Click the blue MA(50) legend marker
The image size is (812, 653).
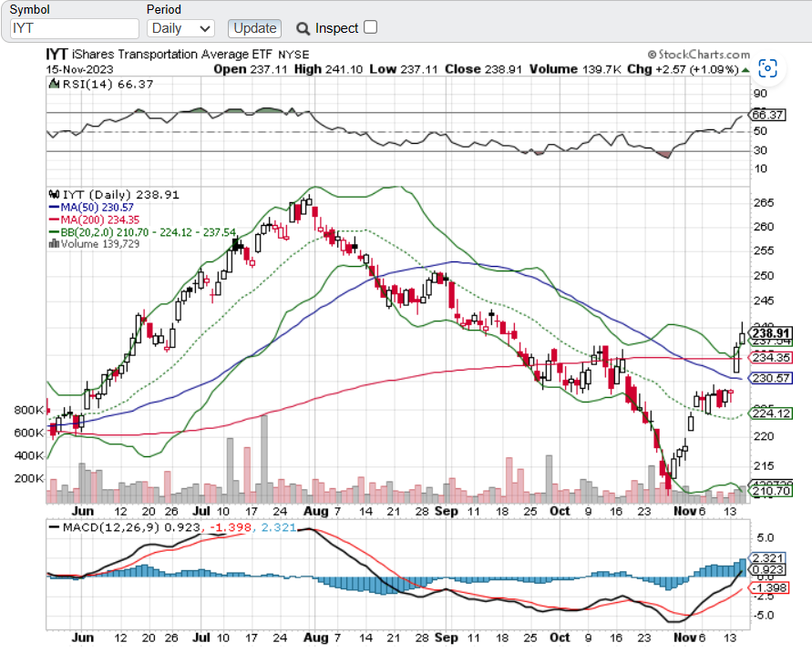[x=53, y=207]
